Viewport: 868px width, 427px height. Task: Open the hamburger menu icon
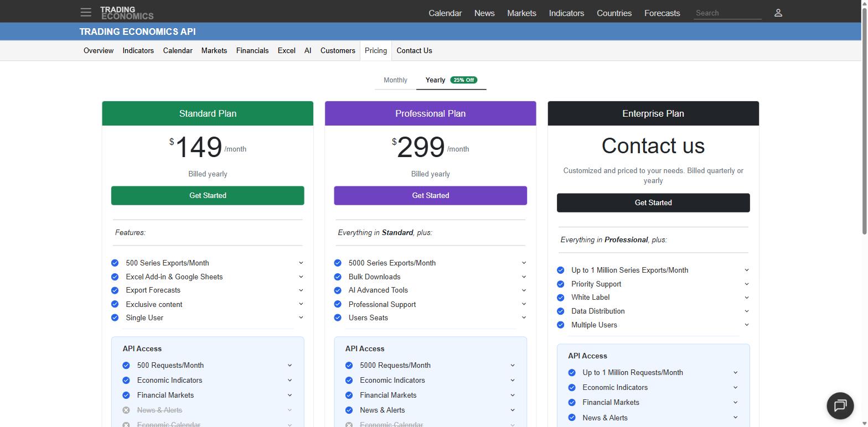tap(86, 12)
